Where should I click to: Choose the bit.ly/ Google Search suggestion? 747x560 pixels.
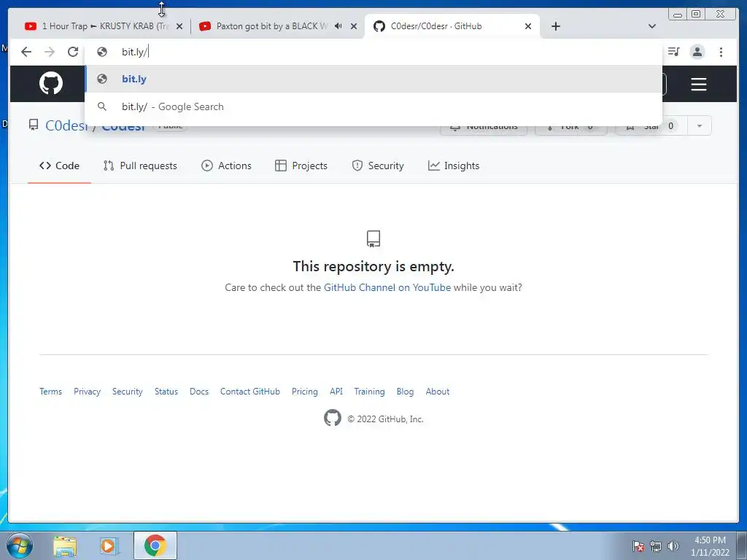(373, 106)
